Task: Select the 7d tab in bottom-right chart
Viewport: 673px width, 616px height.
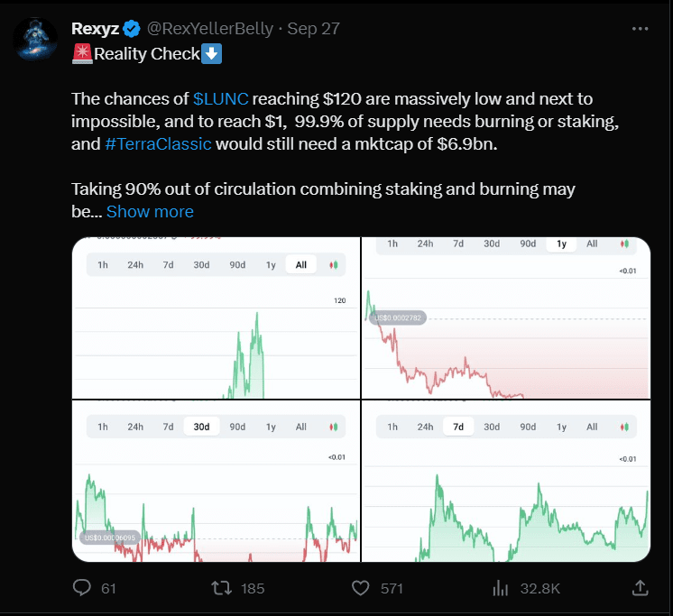Action: (458, 427)
